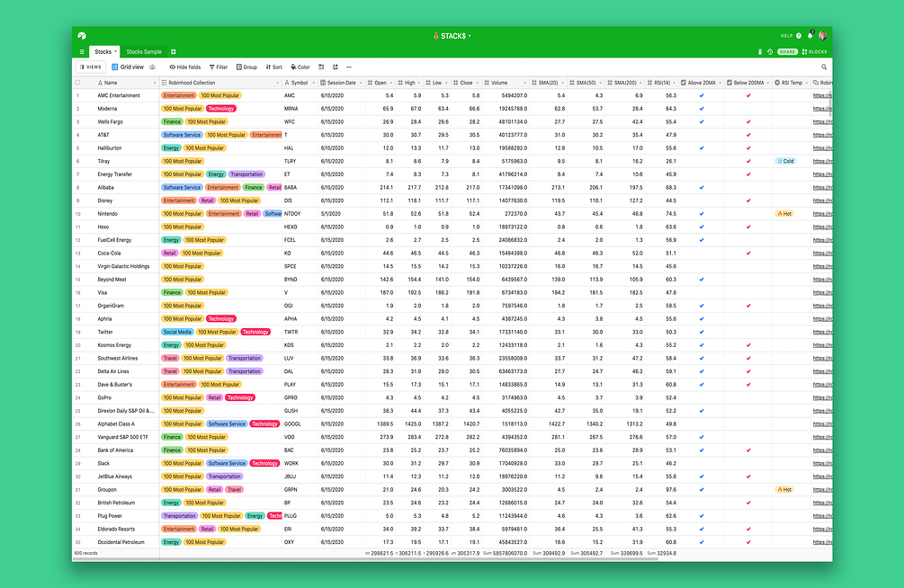
Task: Open the Group settings
Action: (246, 67)
